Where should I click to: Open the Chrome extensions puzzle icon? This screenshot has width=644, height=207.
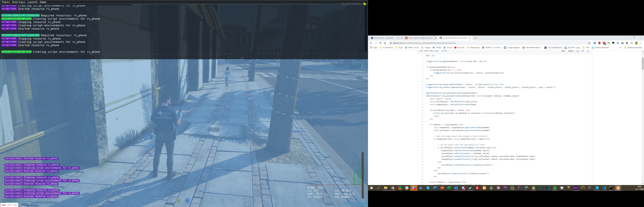(x=627, y=43)
